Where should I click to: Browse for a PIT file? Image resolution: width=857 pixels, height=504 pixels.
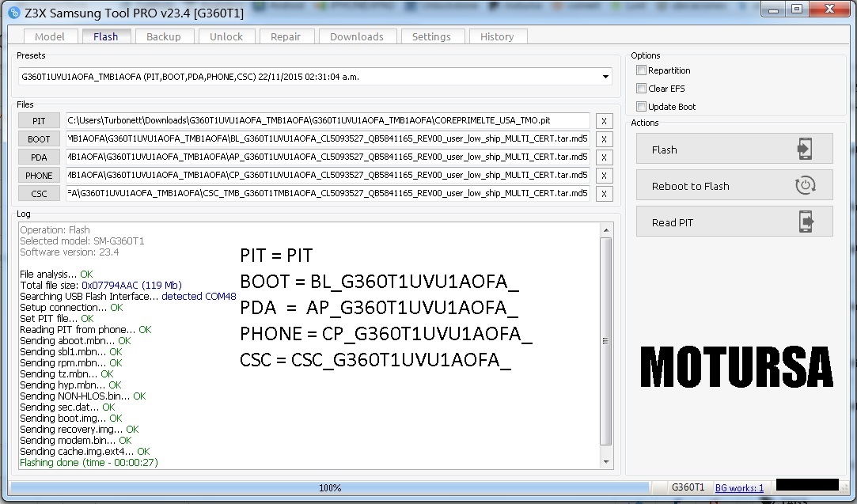39,121
